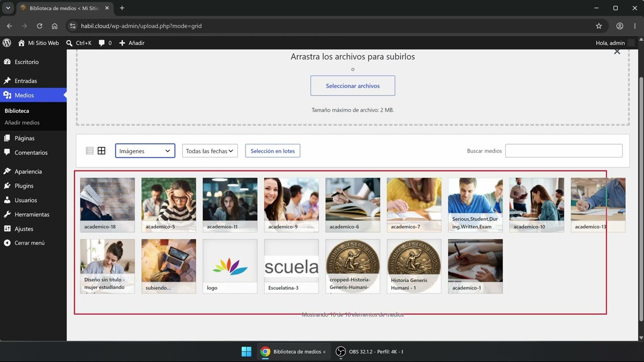The width and height of the screenshot is (644, 362).
Task: Click the address bar URL
Action: 141,26
